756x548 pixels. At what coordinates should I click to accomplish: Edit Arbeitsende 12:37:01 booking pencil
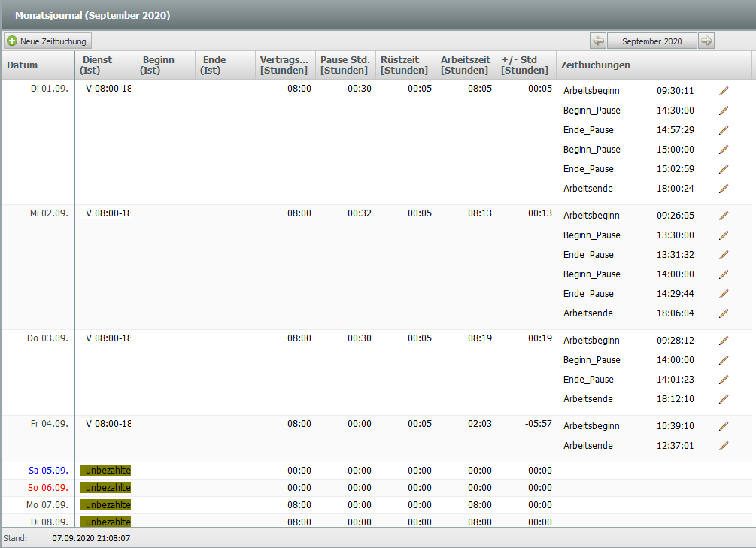[x=724, y=445]
